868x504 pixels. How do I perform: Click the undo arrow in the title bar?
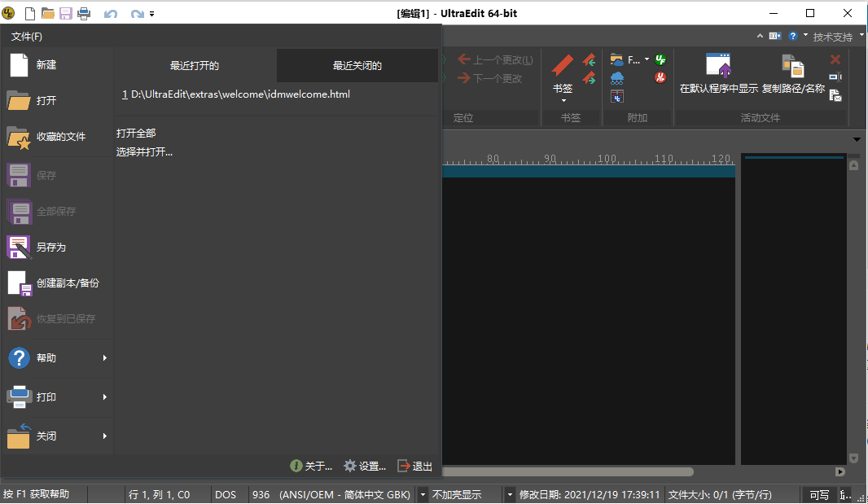(x=110, y=14)
